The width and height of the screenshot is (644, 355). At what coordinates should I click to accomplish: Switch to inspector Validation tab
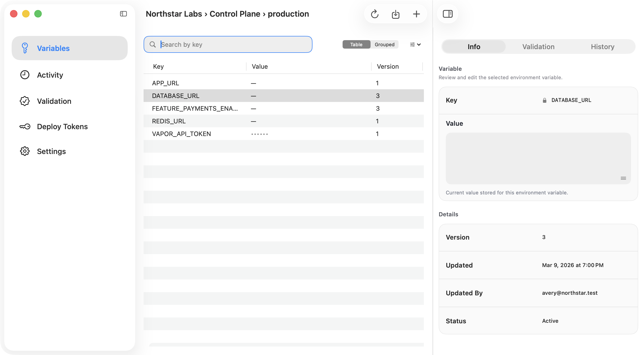pyautogui.click(x=538, y=47)
